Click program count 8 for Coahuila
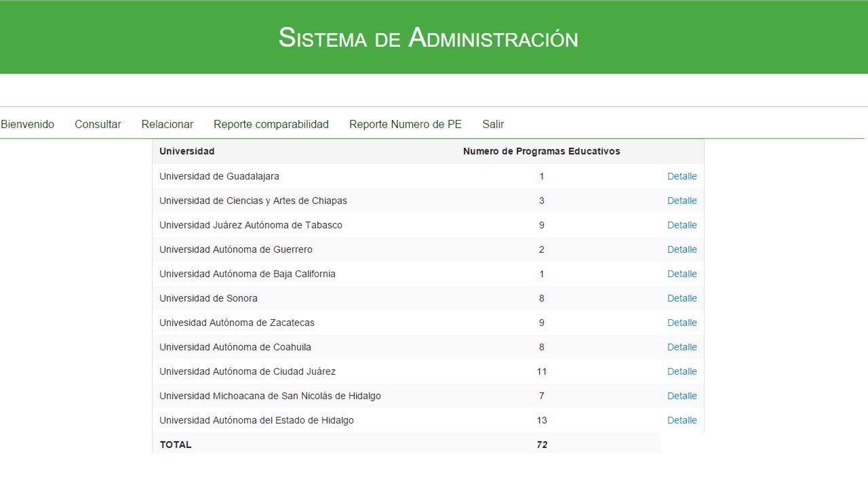868x488 pixels. click(542, 347)
